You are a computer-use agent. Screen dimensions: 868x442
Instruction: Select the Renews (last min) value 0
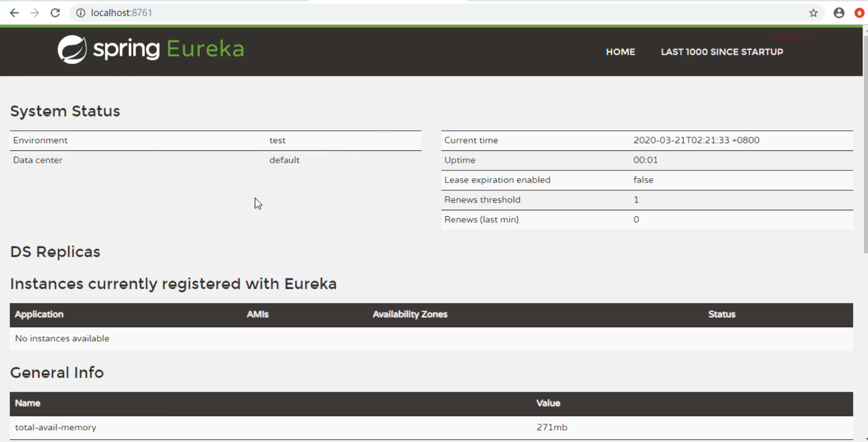point(636,219)
